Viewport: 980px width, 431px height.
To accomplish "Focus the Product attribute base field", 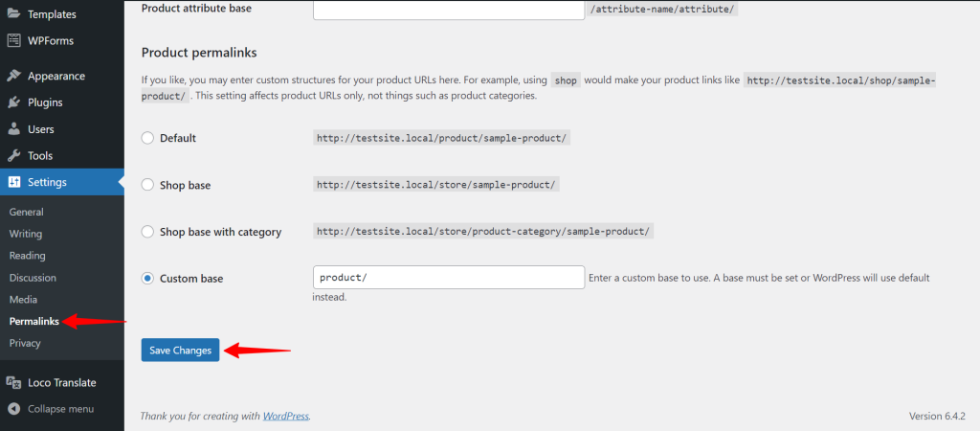I will [x=449, y=10].
